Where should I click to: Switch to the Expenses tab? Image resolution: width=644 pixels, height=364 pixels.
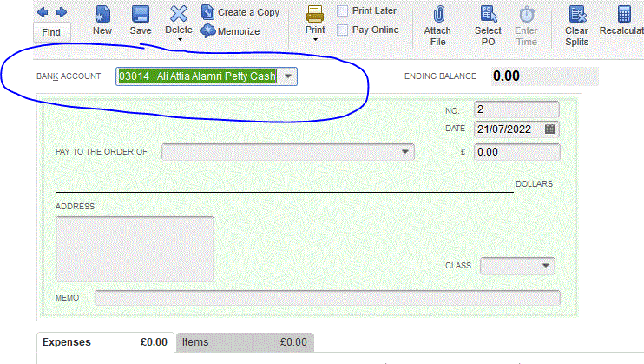pyautogui.click(x=105, y=342)
